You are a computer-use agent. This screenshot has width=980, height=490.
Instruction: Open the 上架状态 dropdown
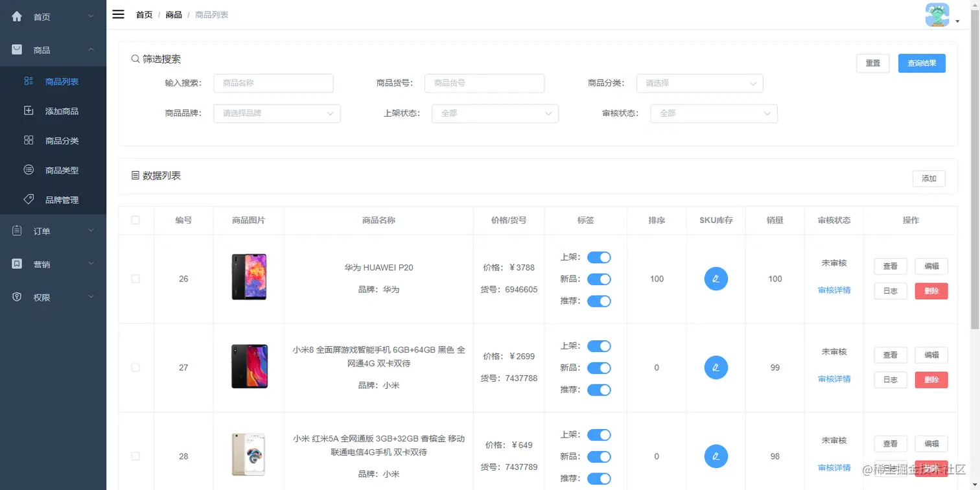pyautogui.click(x=495, y=113)
